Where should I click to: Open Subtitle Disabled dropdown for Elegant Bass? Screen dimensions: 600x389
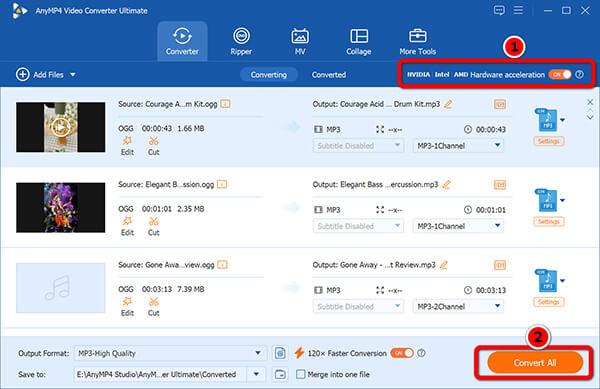[358, 226]
